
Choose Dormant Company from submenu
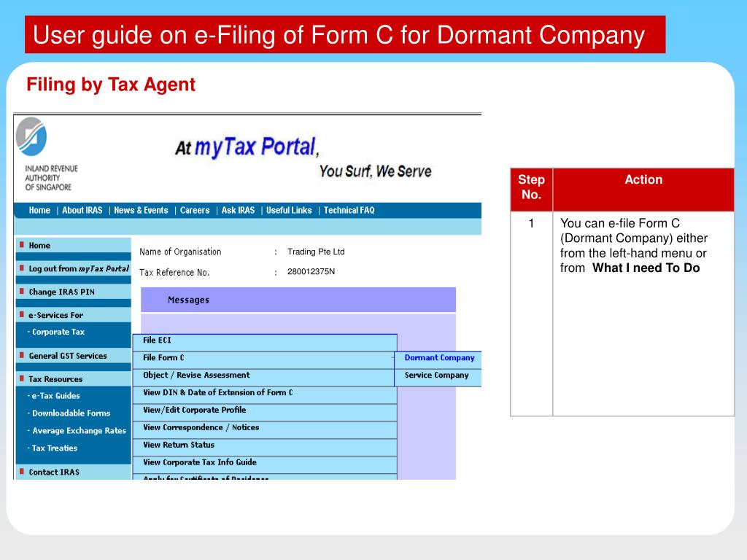tap(438, 360)
